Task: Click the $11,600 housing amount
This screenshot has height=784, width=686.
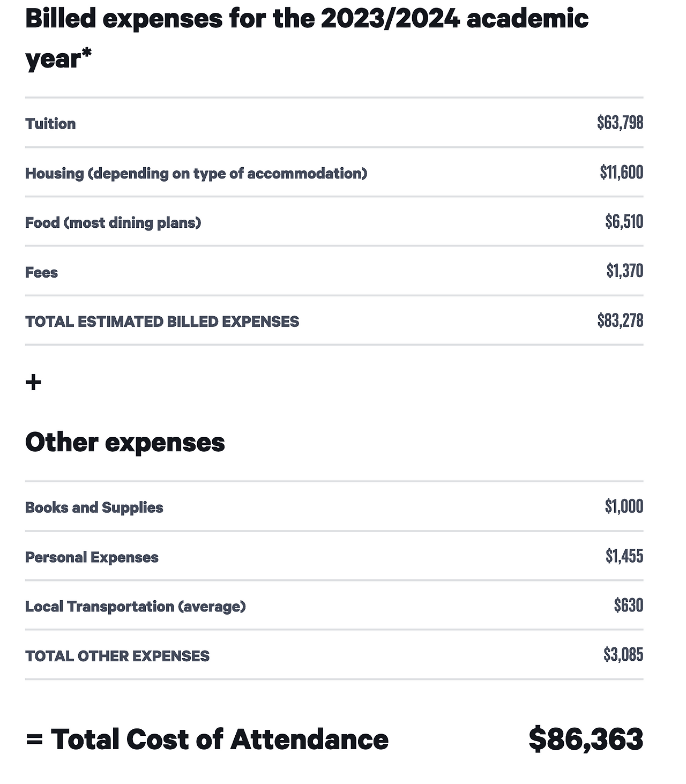Action: [622, 173]
